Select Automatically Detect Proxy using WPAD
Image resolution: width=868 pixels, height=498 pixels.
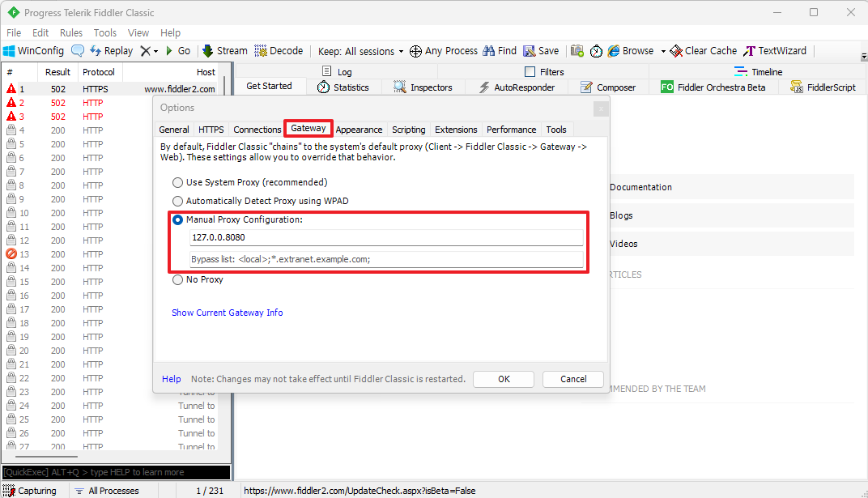(x=177, y=202)
